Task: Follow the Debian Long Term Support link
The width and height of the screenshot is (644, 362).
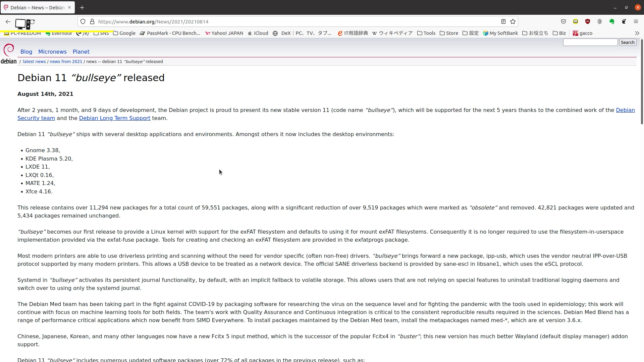Action: [x=115, y=118]
